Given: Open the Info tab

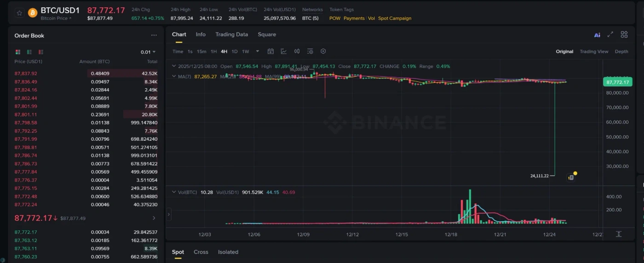Looking at the screenshot, I should point(201,34).
